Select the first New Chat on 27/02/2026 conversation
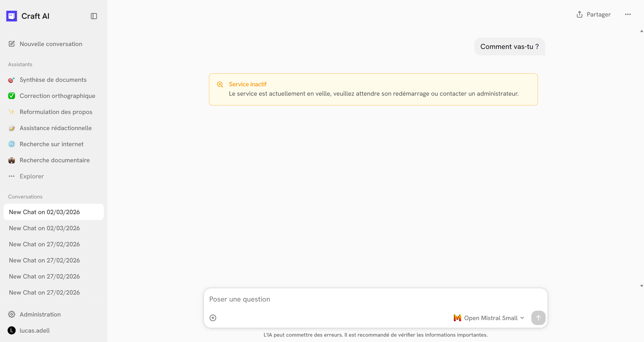The width and height of the screenshot is (644, 342). (x=44, y=244)
